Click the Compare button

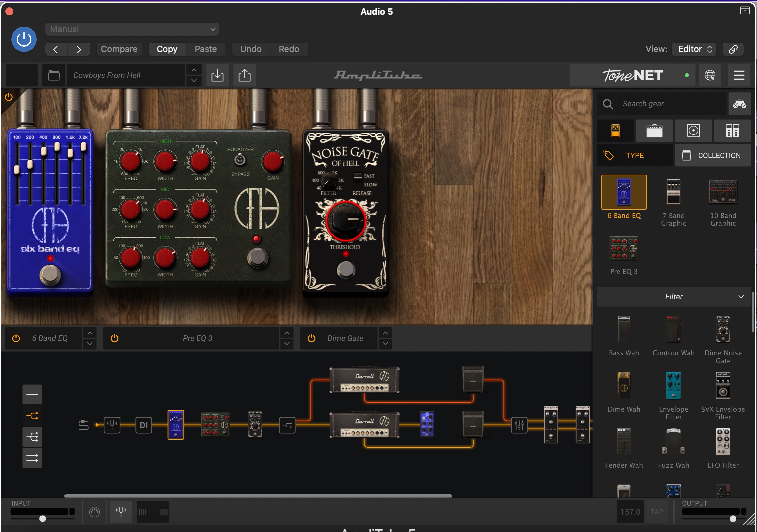click(x=119, y=49)
